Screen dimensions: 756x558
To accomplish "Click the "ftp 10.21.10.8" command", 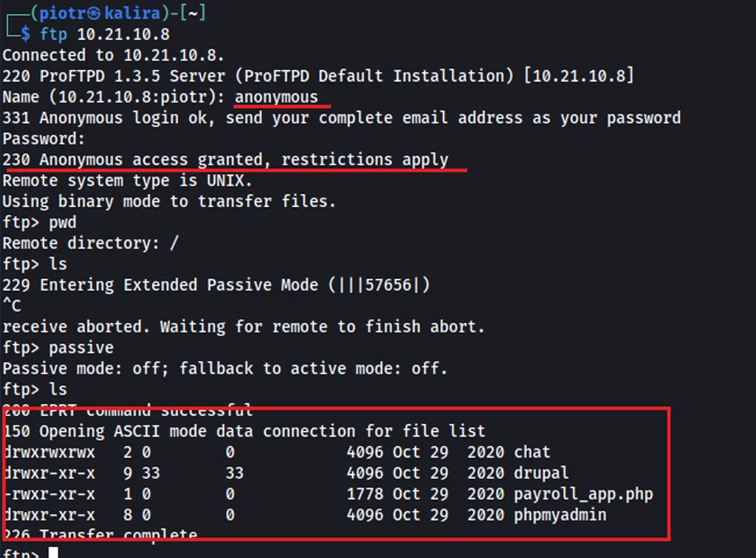I will click(x=104, y=34).
